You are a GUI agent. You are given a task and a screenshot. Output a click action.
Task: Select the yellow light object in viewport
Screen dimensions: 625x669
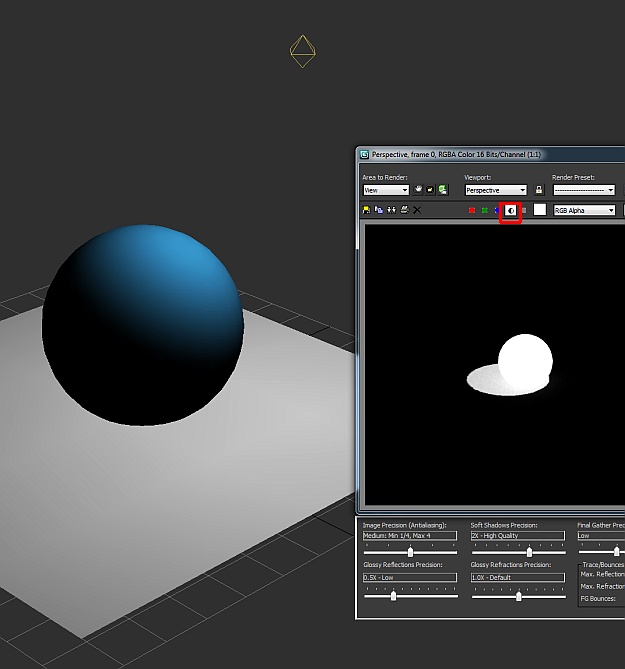pos(302,51)
